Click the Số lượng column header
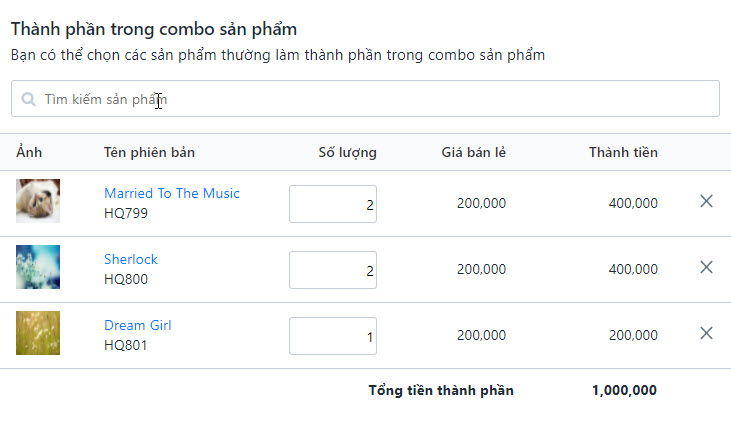 [x=347, y=153]
